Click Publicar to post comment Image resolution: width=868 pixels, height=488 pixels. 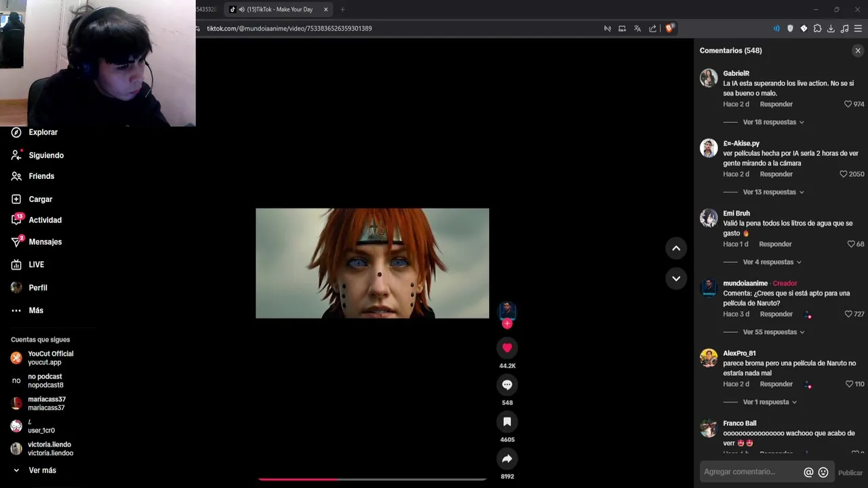[850, 473]
